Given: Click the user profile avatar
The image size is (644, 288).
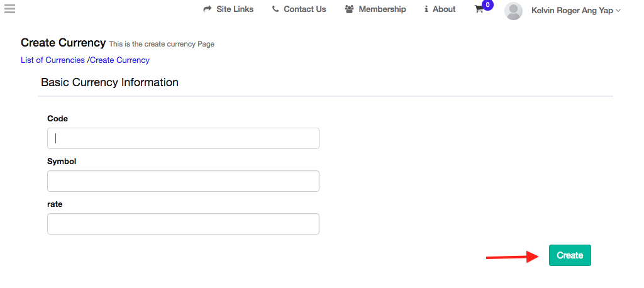Looking at the screenshot, I should pyautogui.click(x=513, y=11).
